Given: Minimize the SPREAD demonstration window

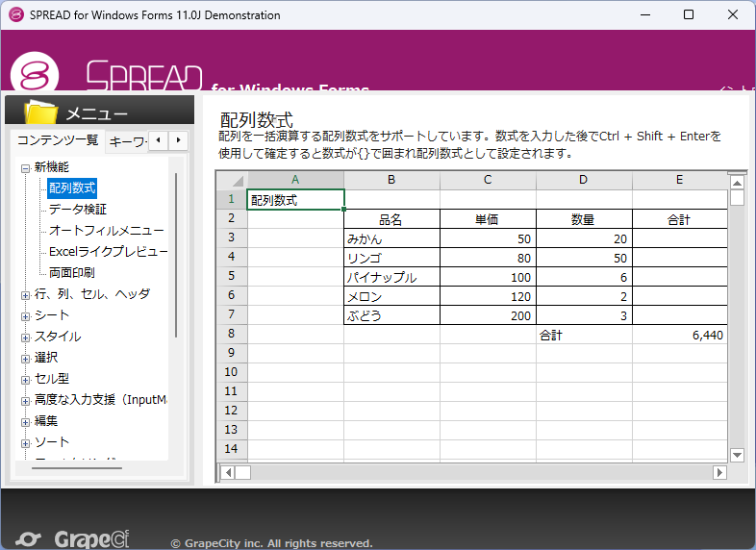Looking at the screenshot, I should click(x=645, y=14).
